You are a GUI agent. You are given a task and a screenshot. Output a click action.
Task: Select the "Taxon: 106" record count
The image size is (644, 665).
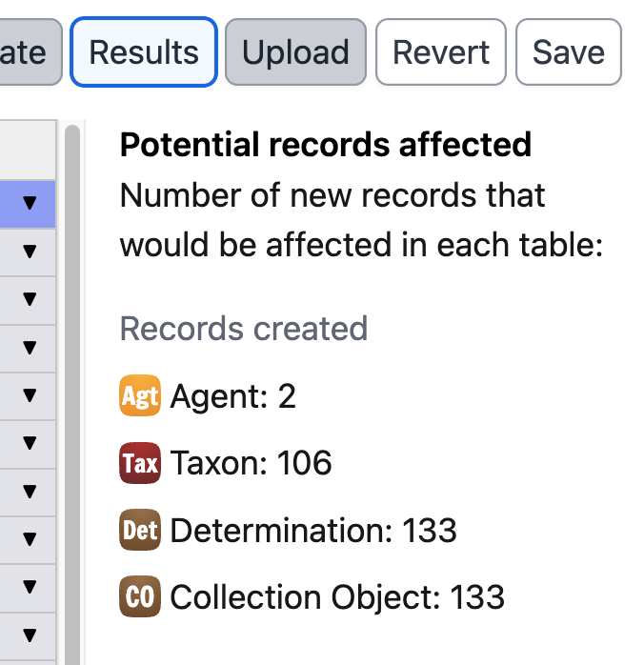click(x=251, y=463)
